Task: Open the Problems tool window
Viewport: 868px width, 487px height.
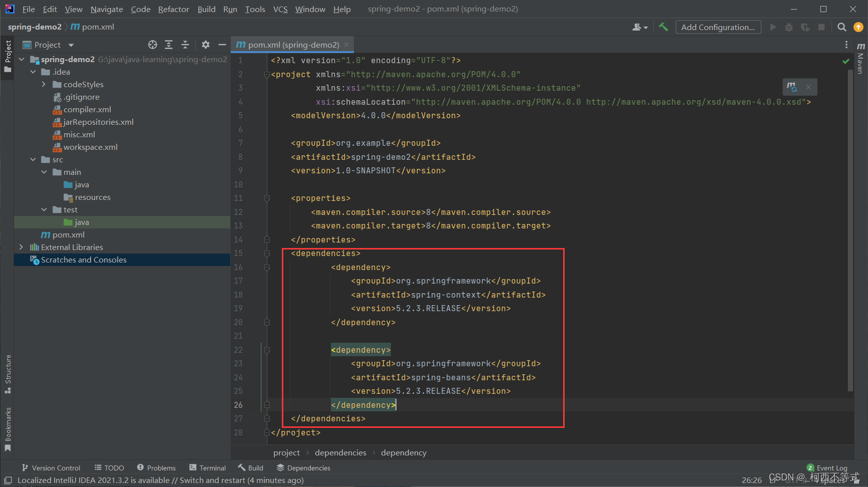Action: (x=156, y=468)
